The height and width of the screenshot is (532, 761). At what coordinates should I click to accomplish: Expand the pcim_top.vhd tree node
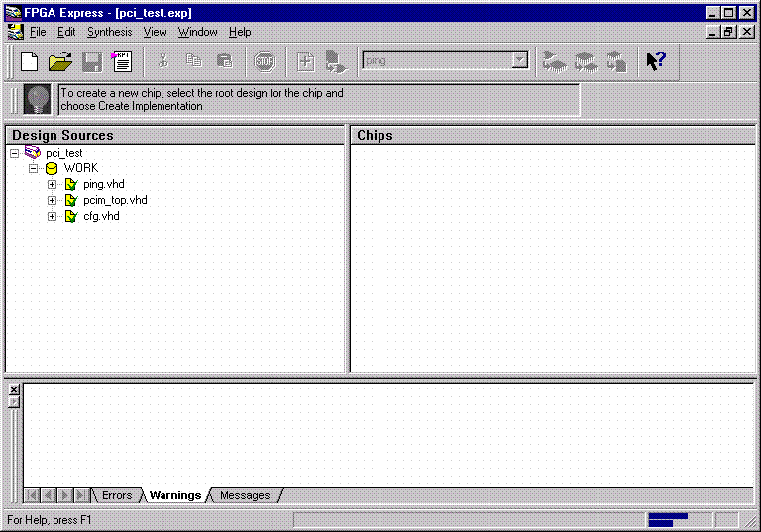tap(53, 200)
